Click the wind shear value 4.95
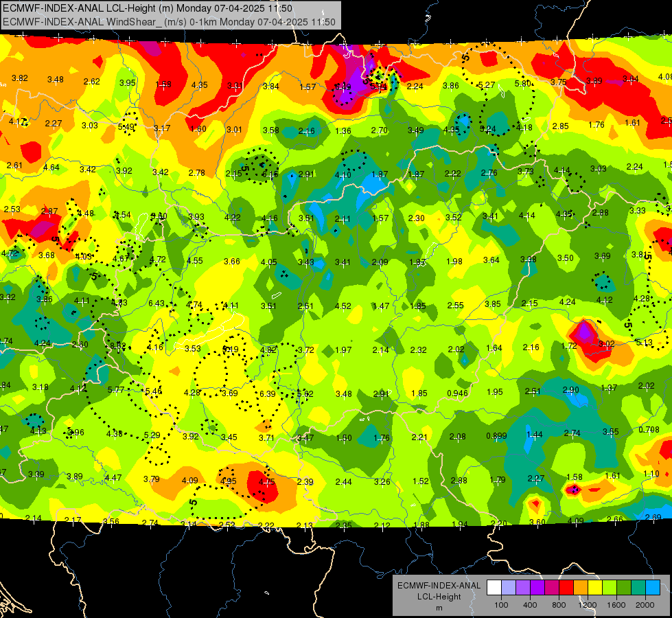This screenshot has width=672, height=618. coord(228,481)
